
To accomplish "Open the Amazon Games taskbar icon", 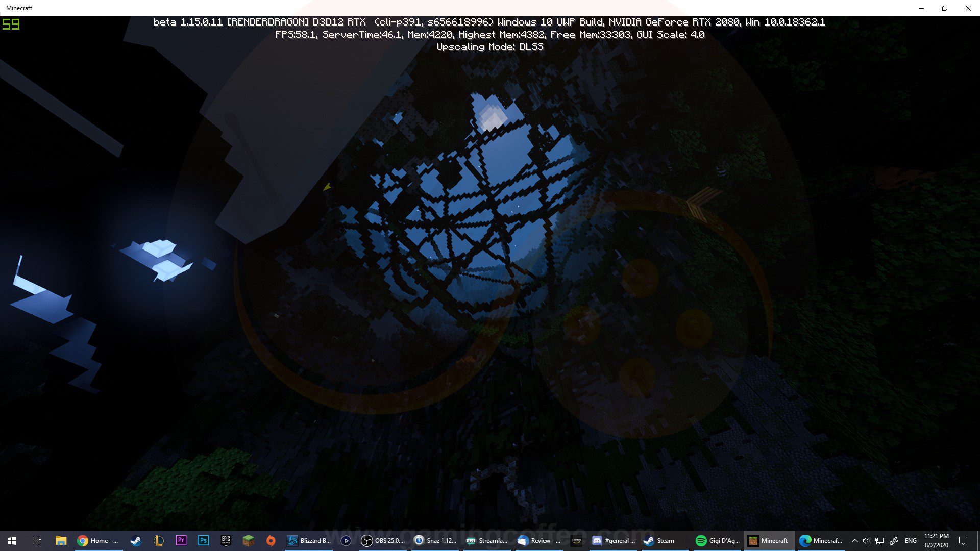I will pos(576,540).
